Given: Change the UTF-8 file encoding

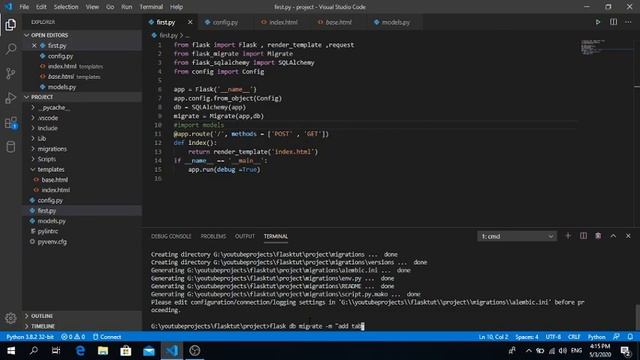Looking at the screenshot, I should [x=553, y=337].
